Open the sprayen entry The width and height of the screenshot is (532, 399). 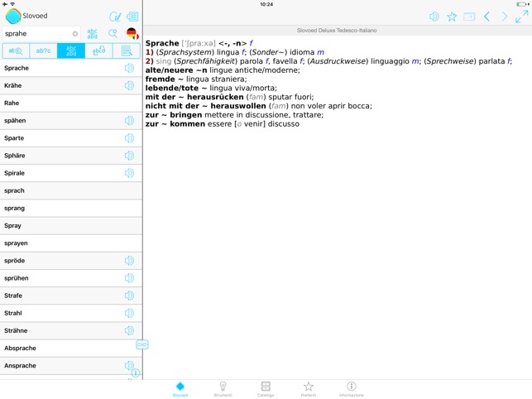[71, 243]
